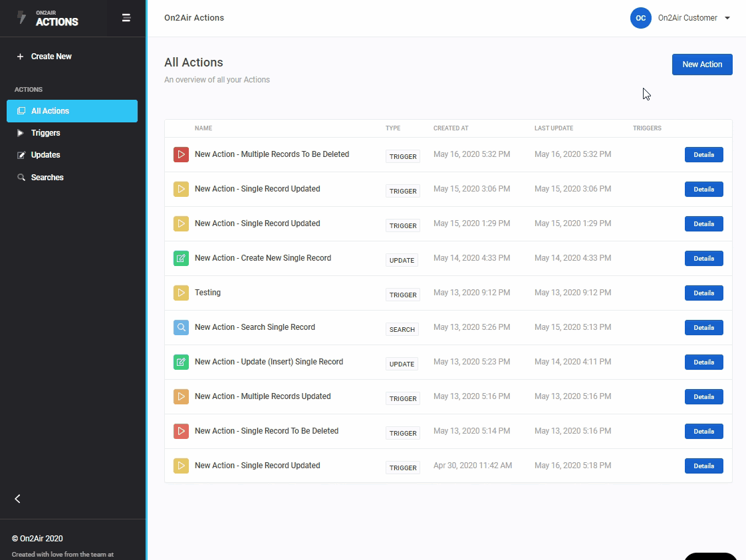Toggle the hamburger menu in sidebar header
This screenshot has width=746, height=560.
126,18
